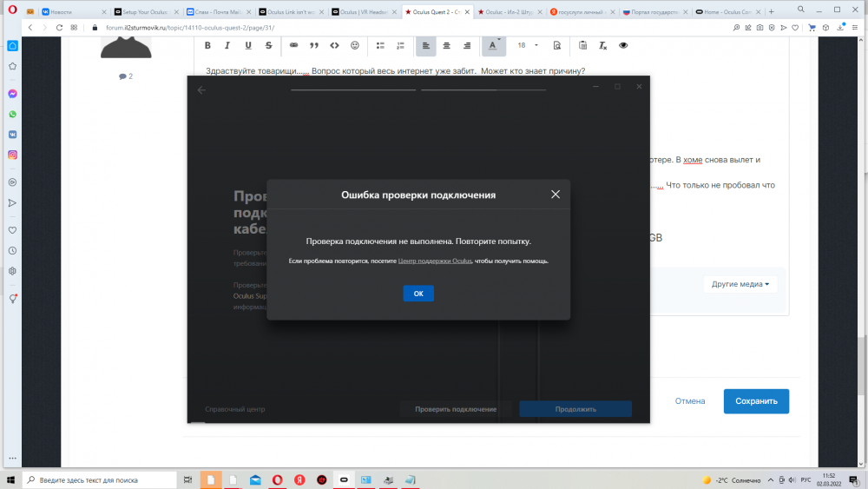Image resolution: width=868 pixels, height=489 pixels.
Task: Align text right
Action: pos(467,45)
